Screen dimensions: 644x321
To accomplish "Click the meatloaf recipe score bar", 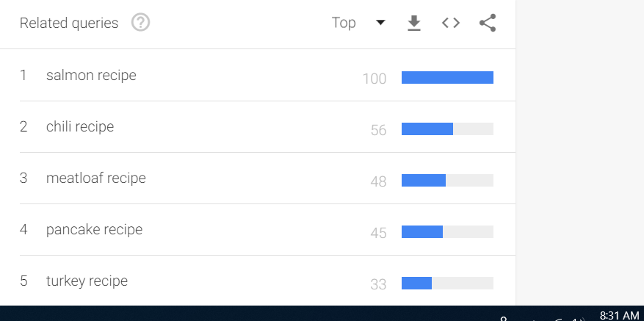I will [447, 181].
